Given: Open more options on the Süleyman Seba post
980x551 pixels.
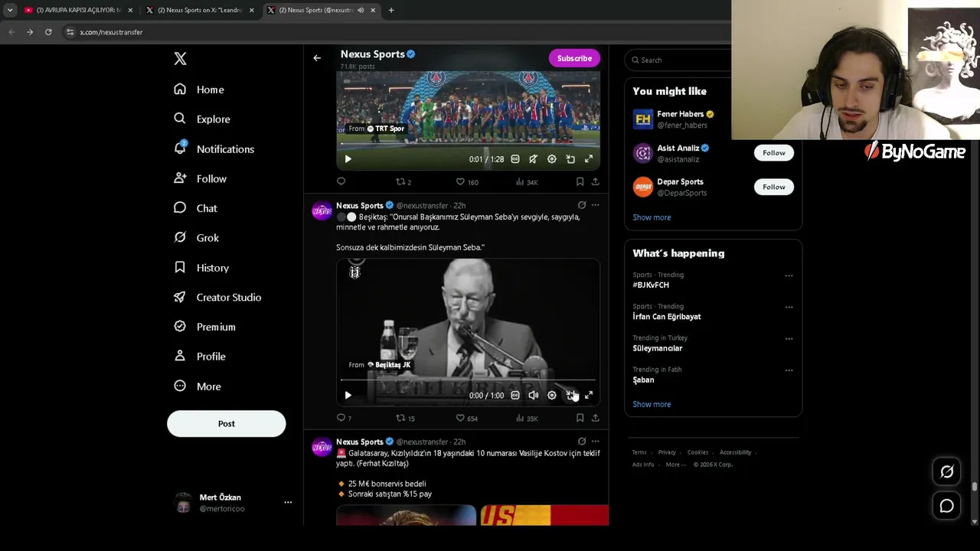Looking at the screenshot, I should (595, 205).
